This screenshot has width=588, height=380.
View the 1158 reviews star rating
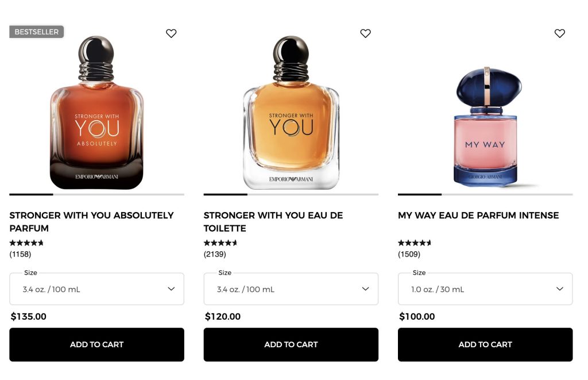(26, 243)
